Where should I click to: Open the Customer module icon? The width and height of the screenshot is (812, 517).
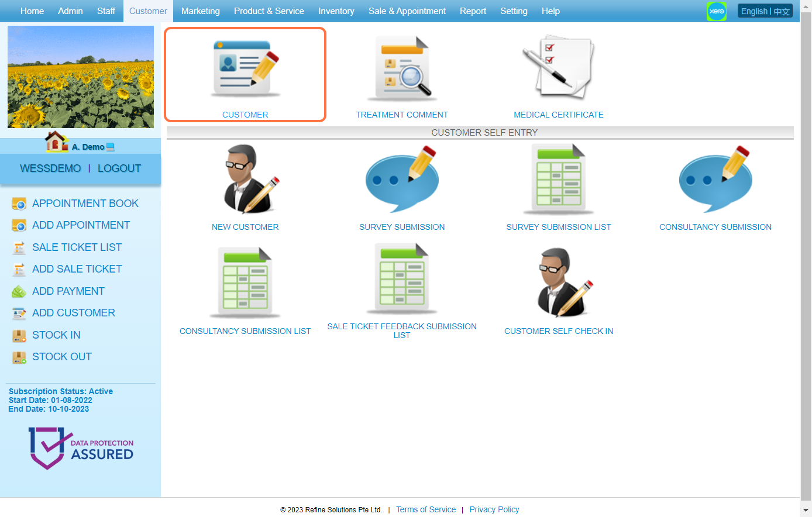coord(245,68)
